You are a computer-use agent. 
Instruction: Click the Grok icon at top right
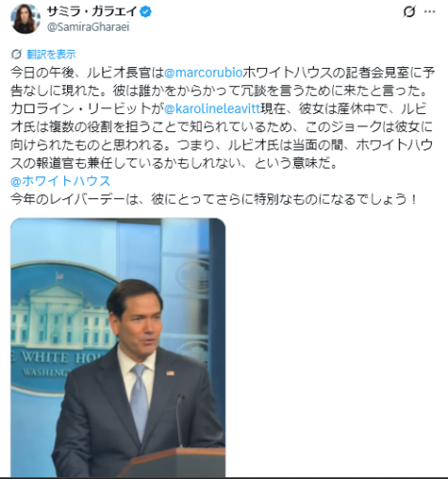[409, 11]
